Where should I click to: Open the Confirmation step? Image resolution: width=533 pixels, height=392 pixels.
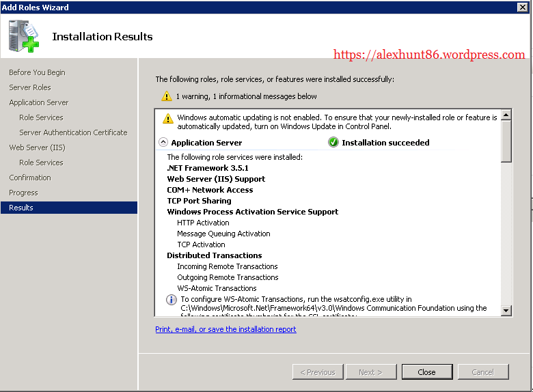click(30, 178)
